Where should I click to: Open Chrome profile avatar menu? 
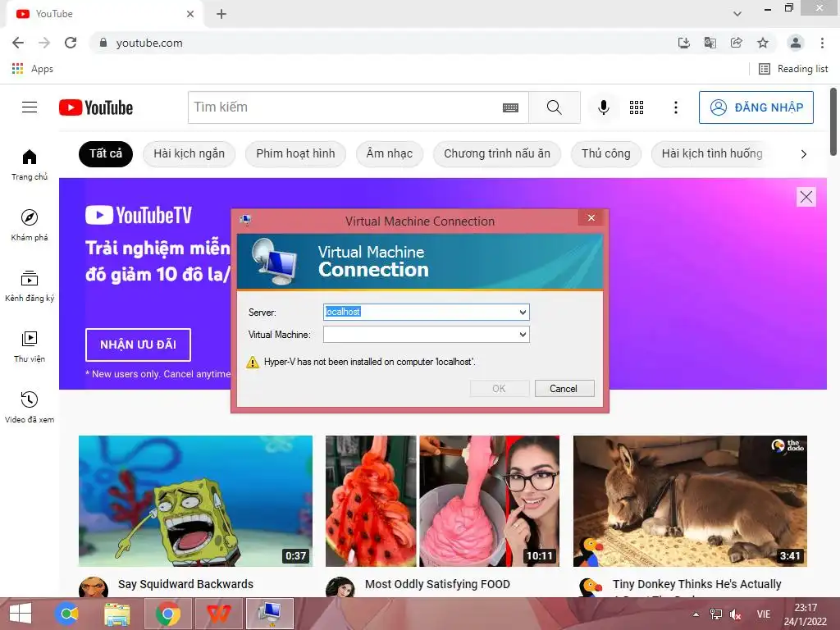(x=796, y=43)
